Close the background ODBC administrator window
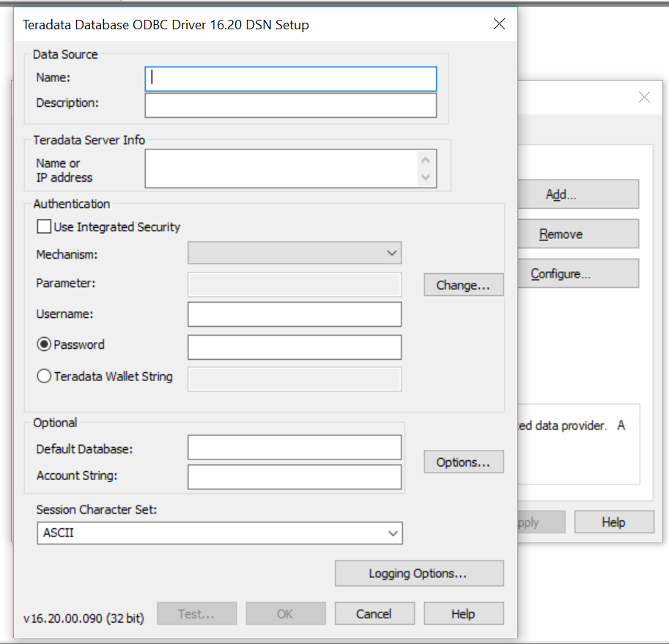669x644 pixels. pyautogui.click(x=644, y=97)
